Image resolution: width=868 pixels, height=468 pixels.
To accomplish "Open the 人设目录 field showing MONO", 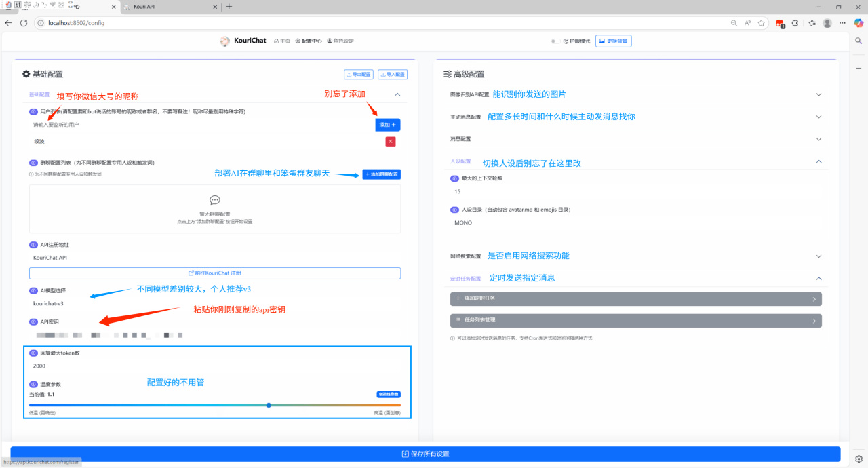I will [x=636, y=222].
